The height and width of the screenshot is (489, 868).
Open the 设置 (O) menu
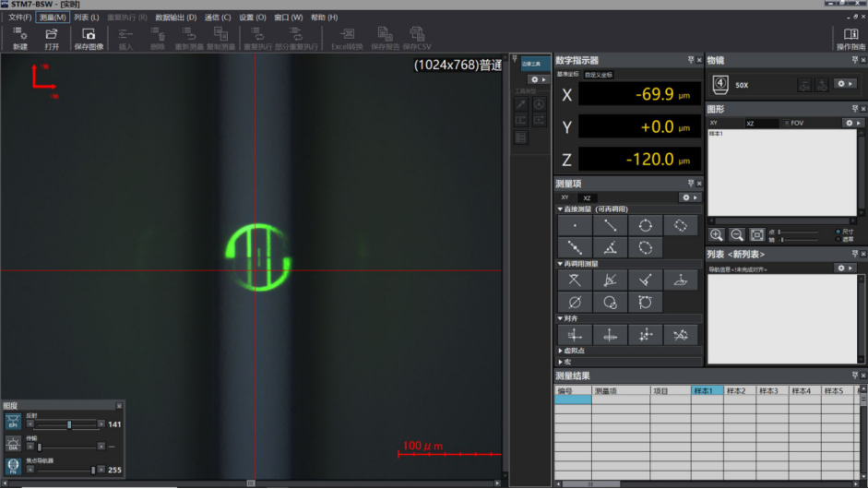(x=252, y=18)
